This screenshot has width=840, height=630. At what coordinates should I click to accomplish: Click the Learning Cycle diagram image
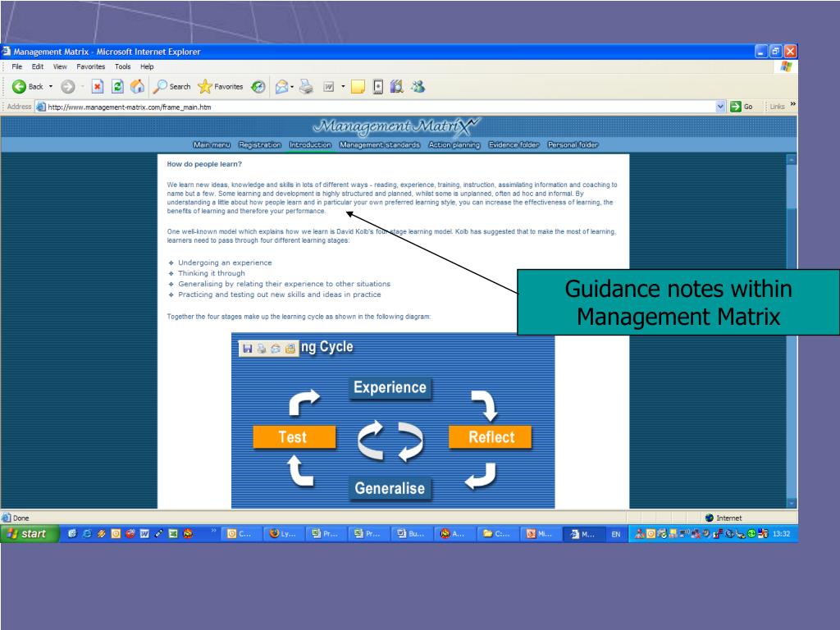coord(393,421)
